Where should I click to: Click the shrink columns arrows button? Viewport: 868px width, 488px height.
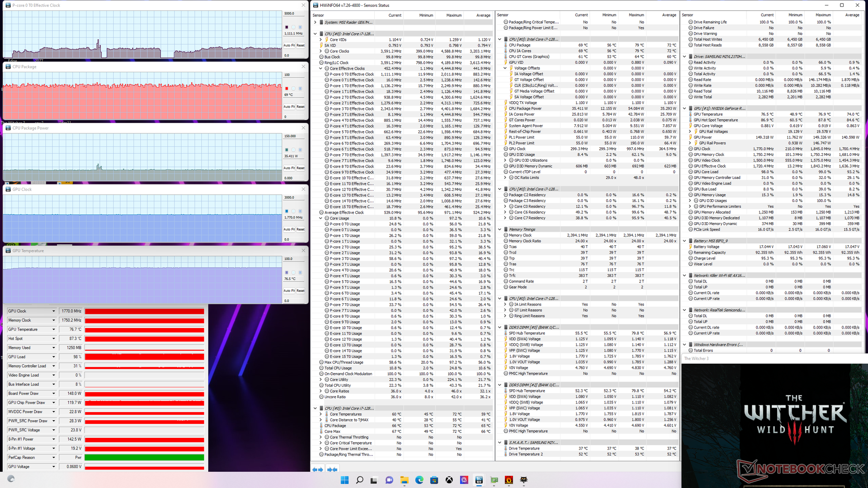[x=332, y=469]
